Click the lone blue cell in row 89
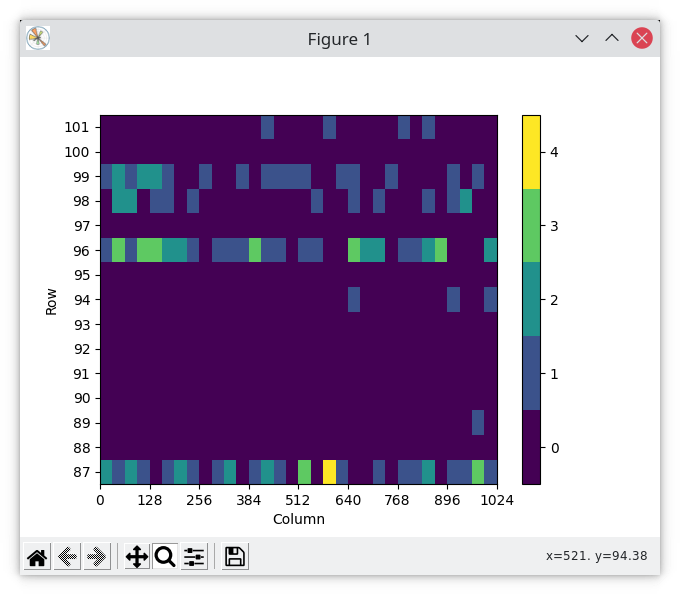This screenshot has width=680, height=595. (x=478, y=422)
